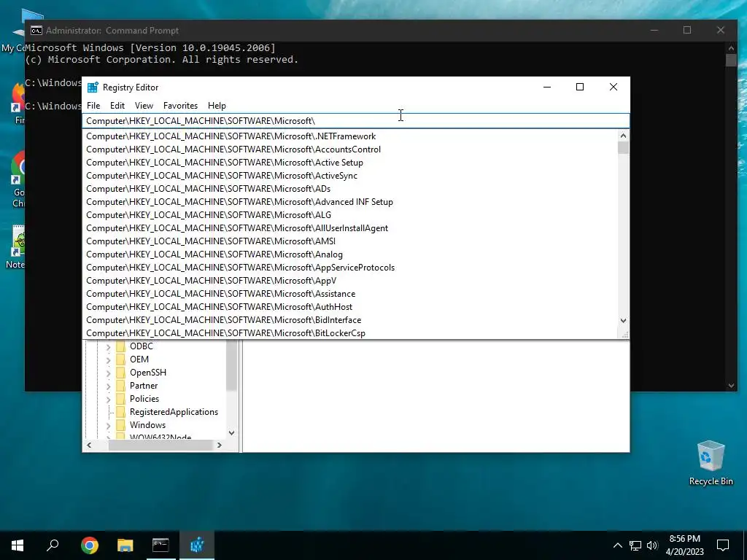This screenshot has height=560, width=747.
Task: Show hidden system tray icons
Action: [617, 545]
